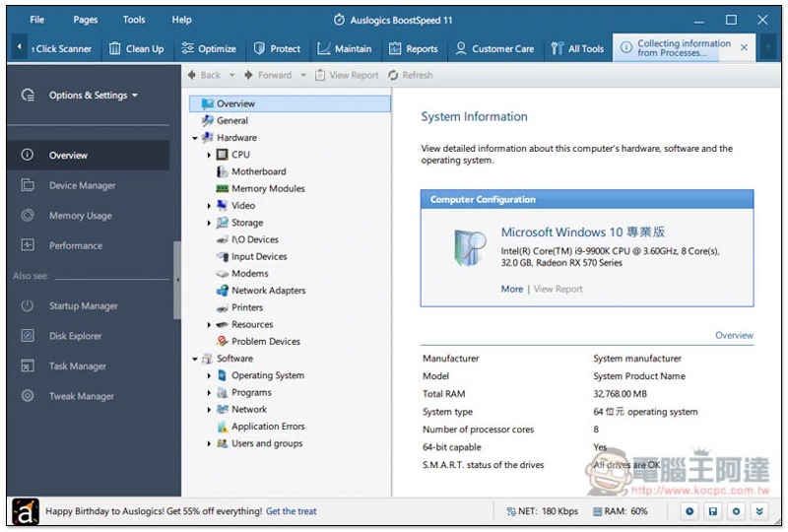This screenshot has width=788, height=532.
Task: Collapse the Software tree section
Action: 196,359
